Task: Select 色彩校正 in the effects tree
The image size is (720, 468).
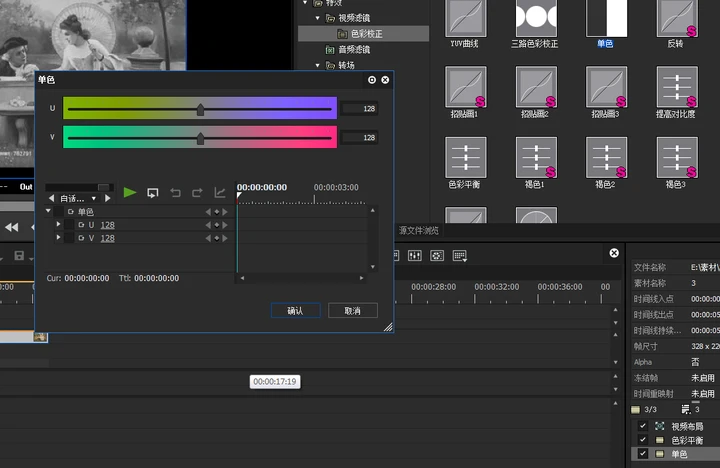Action: 366,34
